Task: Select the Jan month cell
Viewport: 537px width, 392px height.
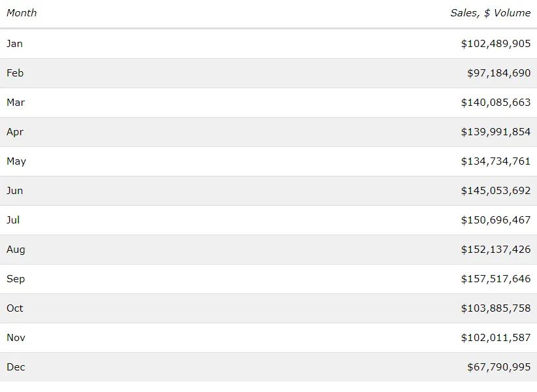Action: (x=14, y=44)
